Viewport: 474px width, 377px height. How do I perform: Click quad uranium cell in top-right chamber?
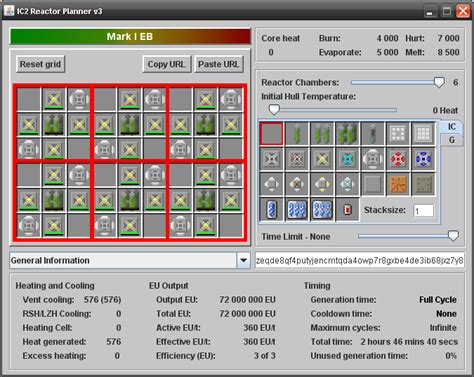click(x=206, y=124)
